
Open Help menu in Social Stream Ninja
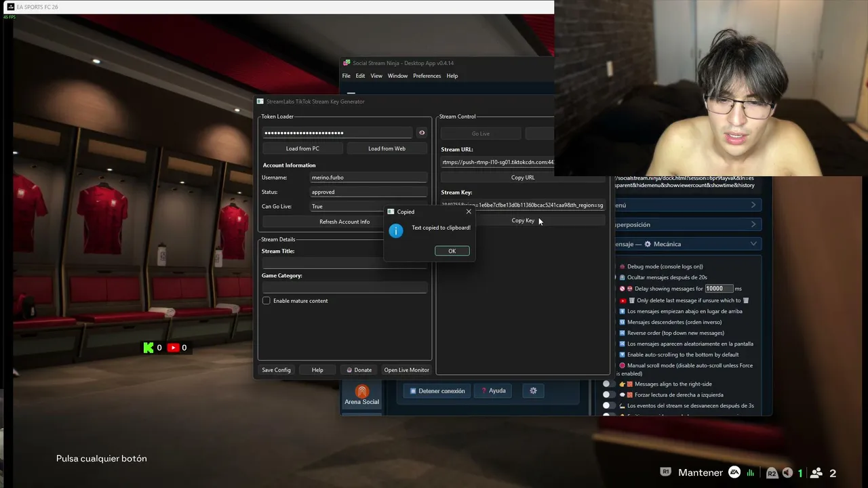452,76
